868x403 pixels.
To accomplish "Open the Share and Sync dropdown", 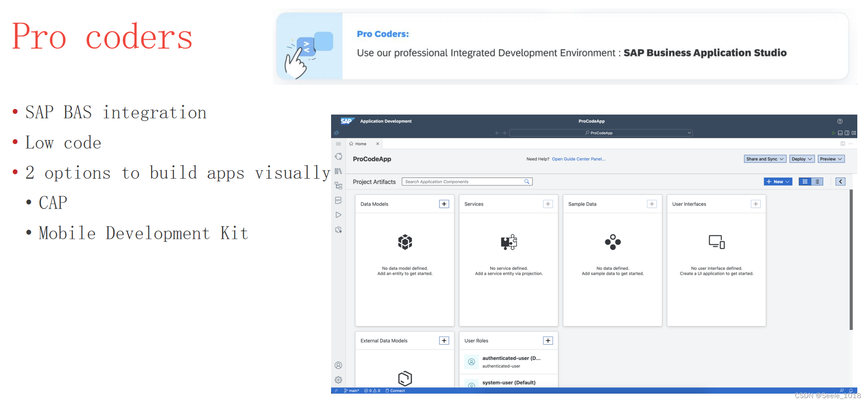I will (765, 159).
